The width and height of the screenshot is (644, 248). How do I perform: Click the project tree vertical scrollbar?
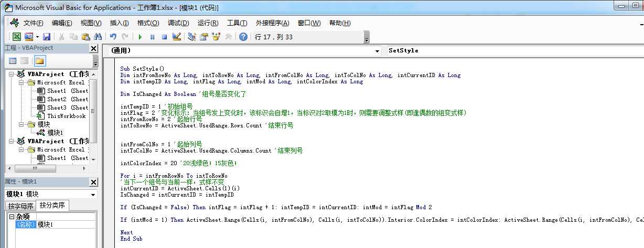pos(93,115)
